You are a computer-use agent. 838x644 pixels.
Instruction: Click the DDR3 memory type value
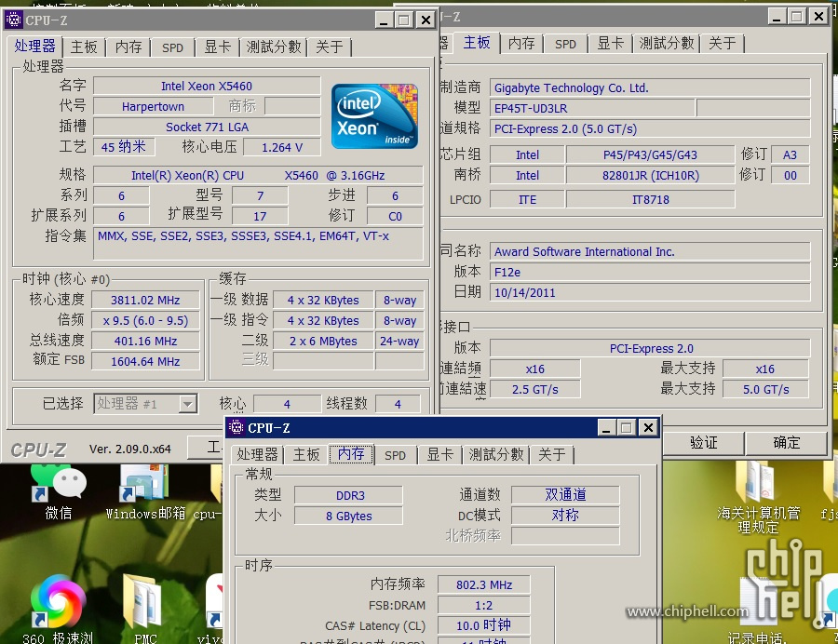348,495
